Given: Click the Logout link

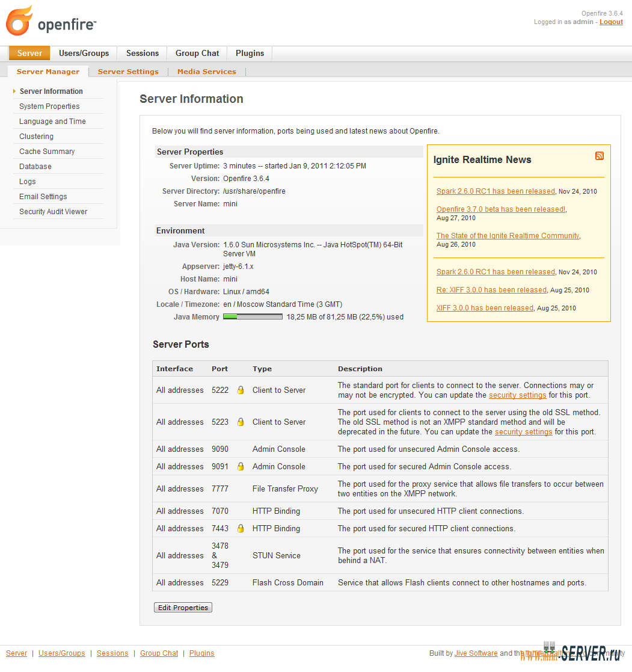Looking at the screenshot, I should pos(611,22).
